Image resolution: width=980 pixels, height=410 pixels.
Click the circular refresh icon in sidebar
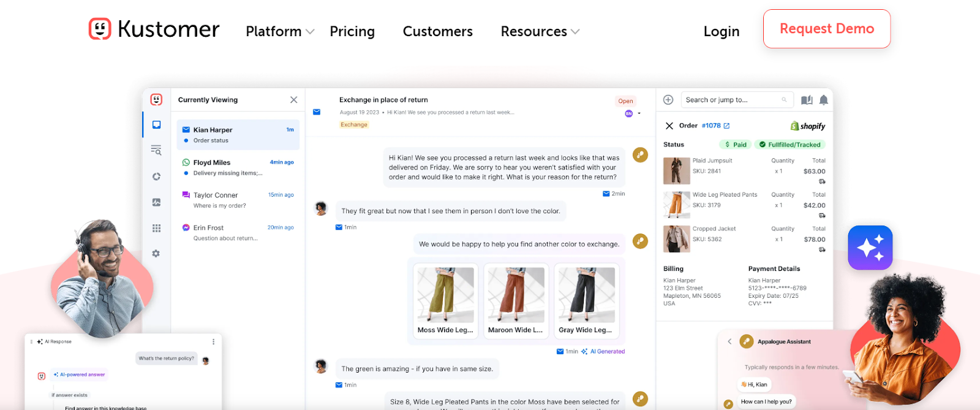pyautogui.click(x=156, y=177)
